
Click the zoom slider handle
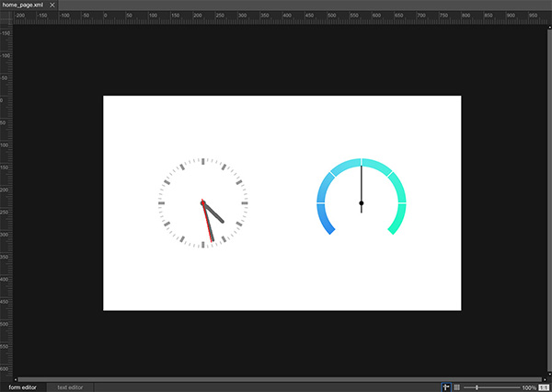click(477, 387)
